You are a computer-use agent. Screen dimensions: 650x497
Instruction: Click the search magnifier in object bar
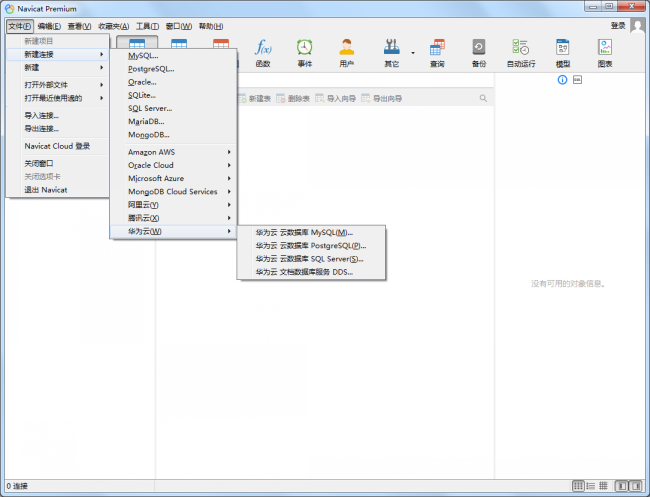click(483, 98)
